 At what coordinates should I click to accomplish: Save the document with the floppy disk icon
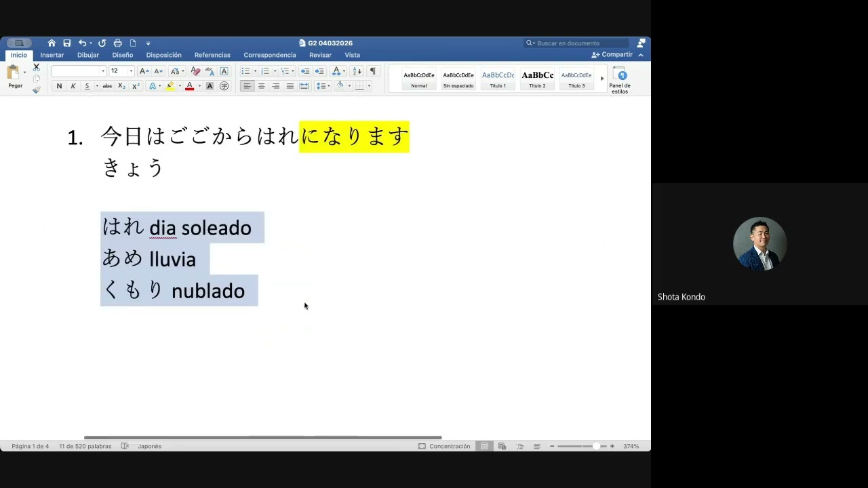coord(67,43)
